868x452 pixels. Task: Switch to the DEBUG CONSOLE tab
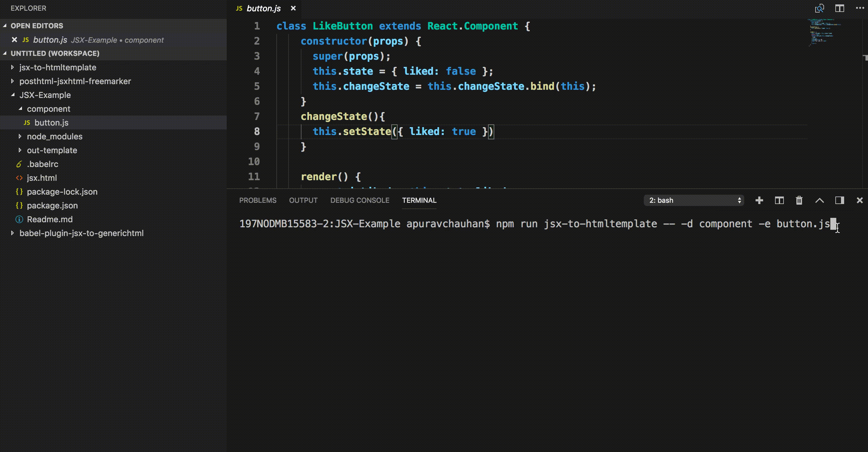(360, 200)
